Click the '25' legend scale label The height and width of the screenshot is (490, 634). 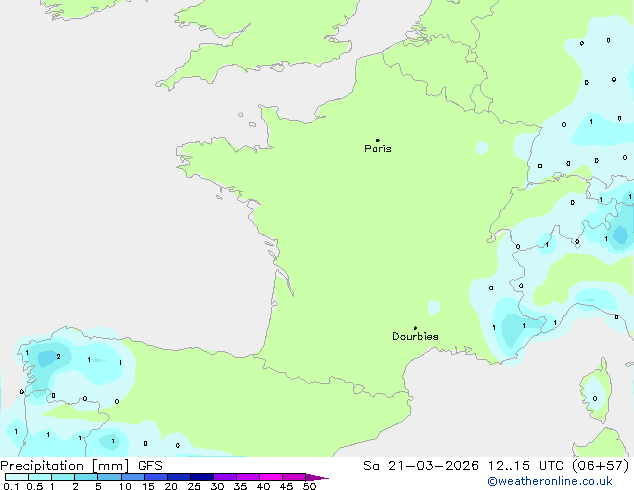[194, 486]
